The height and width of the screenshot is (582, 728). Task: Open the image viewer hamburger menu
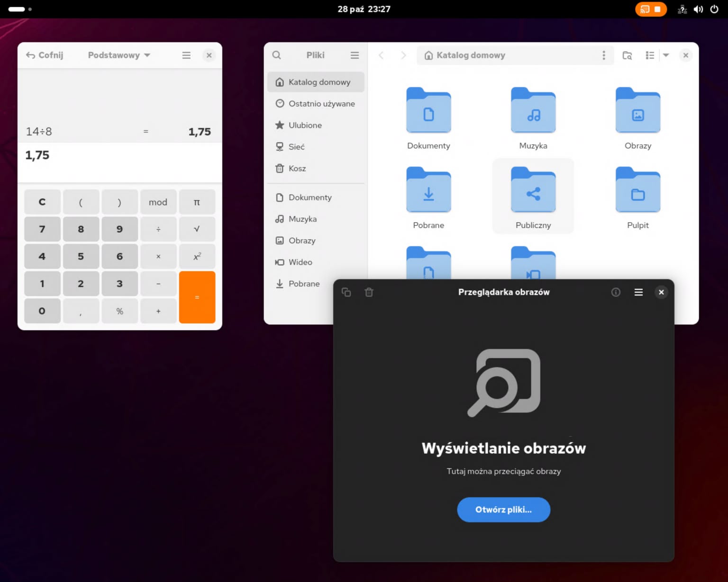[638, 292]
